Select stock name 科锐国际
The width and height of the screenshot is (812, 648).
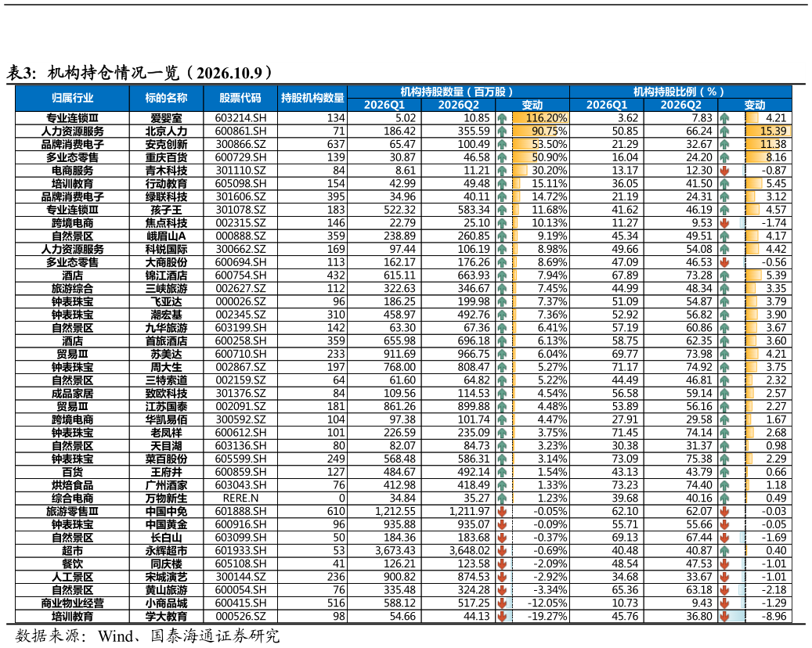pos(166,249)
